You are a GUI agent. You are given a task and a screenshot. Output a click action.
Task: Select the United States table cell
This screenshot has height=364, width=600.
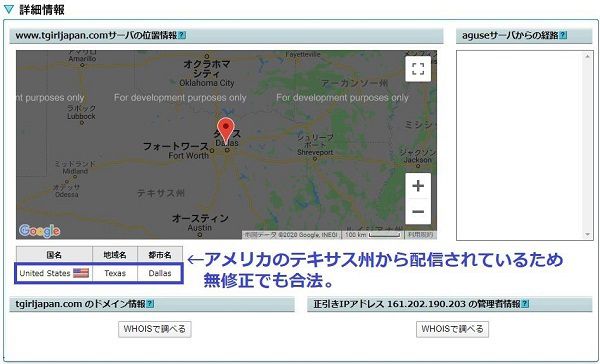(x=54, y=273)
